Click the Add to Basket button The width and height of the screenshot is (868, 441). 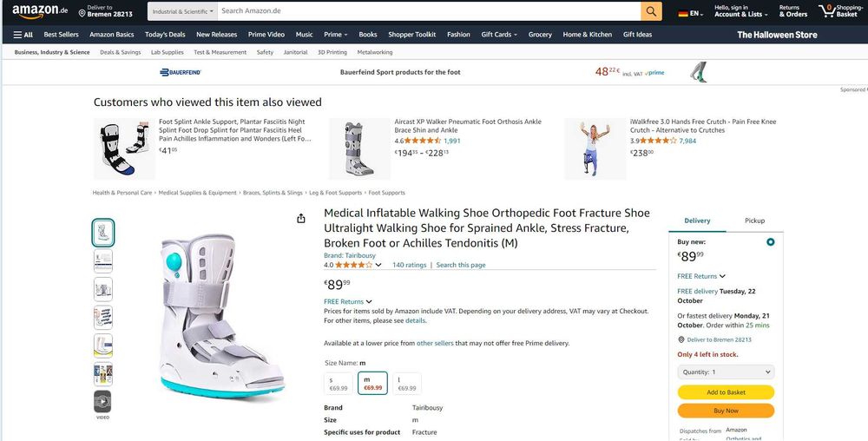pos(726,392)
